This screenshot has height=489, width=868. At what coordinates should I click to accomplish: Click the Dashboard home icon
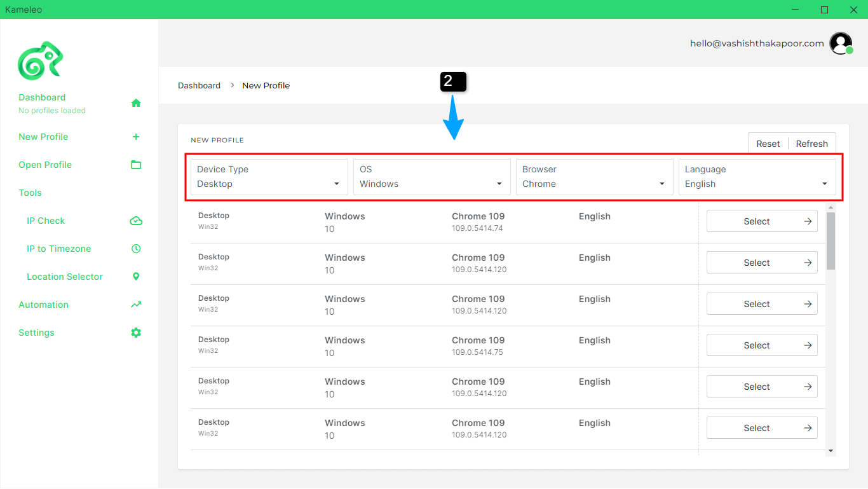point(136,103)
